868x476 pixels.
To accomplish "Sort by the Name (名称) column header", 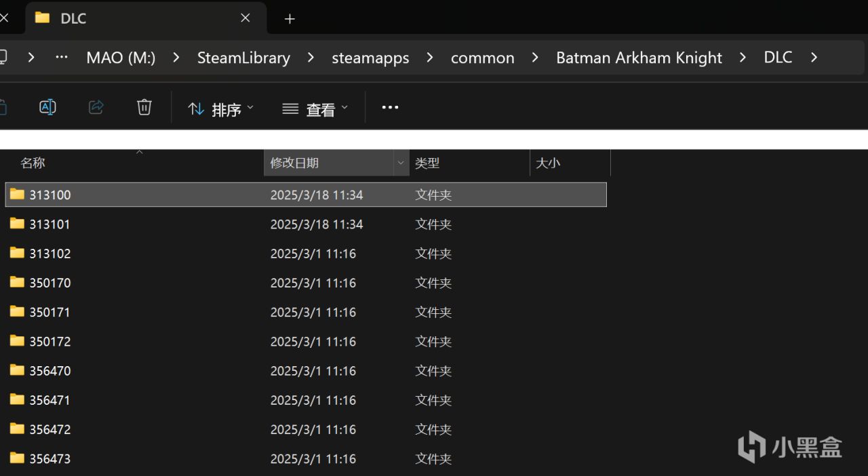I will point(33,163).
